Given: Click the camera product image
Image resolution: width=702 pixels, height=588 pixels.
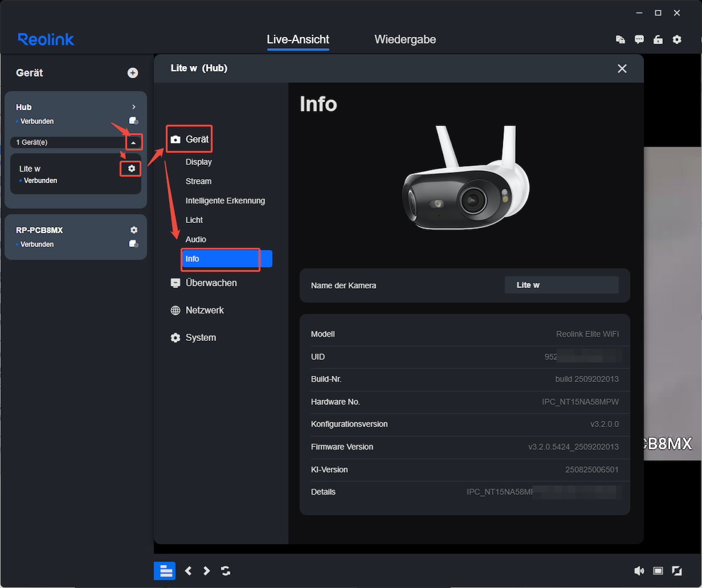Looking at the screenshot, I should click(466, 178).
